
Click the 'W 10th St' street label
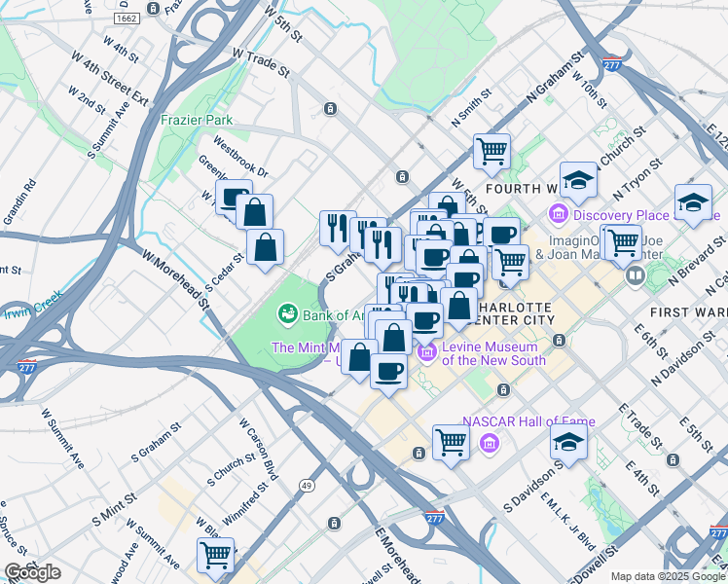click(590, 90)
